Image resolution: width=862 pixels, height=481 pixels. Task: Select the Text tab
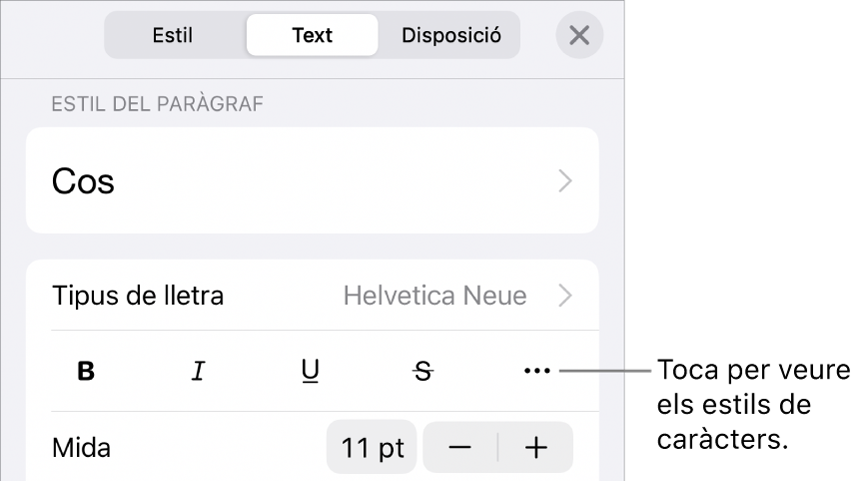pos(312,35)
